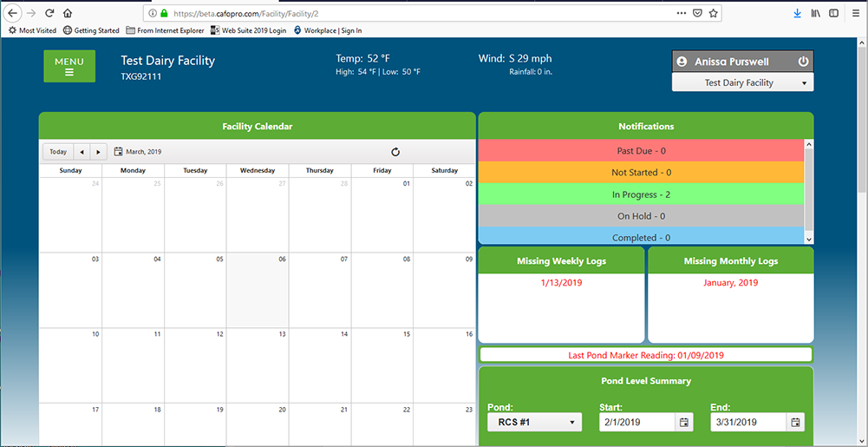
Task: Open In Progress - 2 notifications
Action: coord(641,194)
